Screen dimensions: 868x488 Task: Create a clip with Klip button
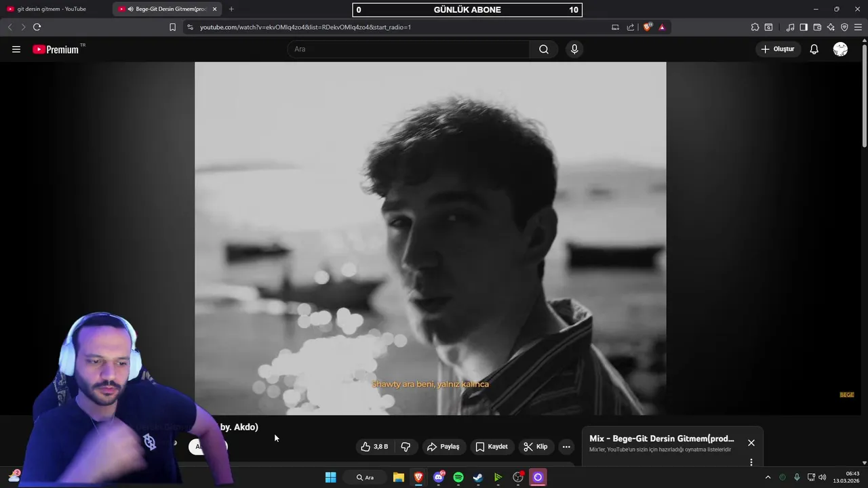click(x=536, y=447)
